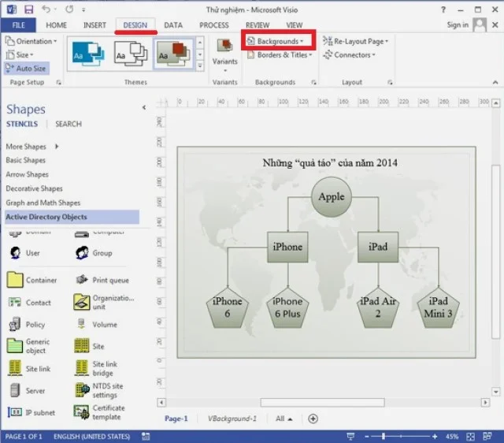Viewport: 504px width, 443px height.
Task: Click the Save icon in the quick access toolbar
Action: point(28,9)
